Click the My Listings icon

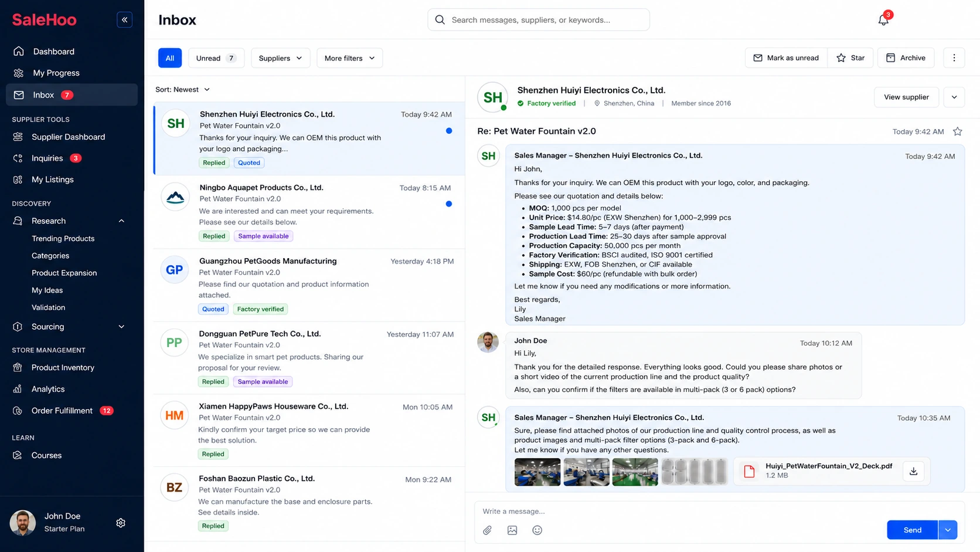pos(18,180)
